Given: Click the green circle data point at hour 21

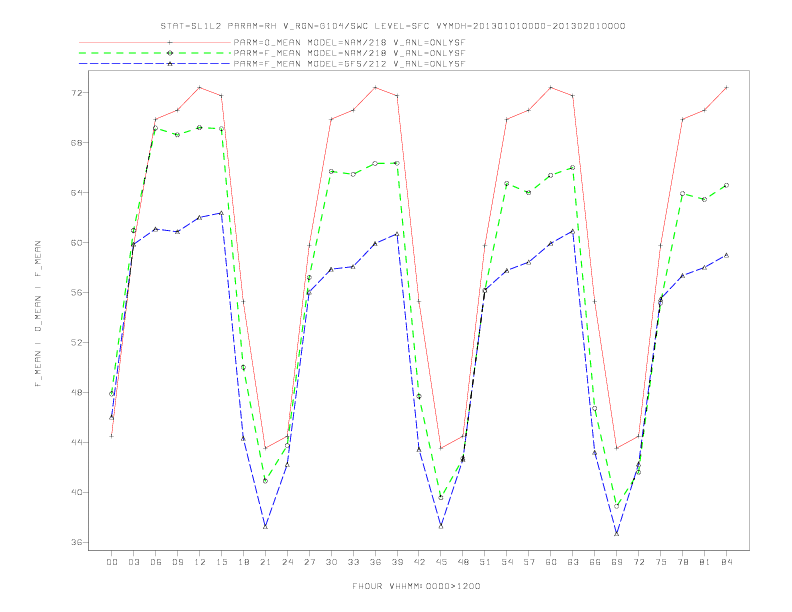Looking at the screenshot, I should click(265, 481).
